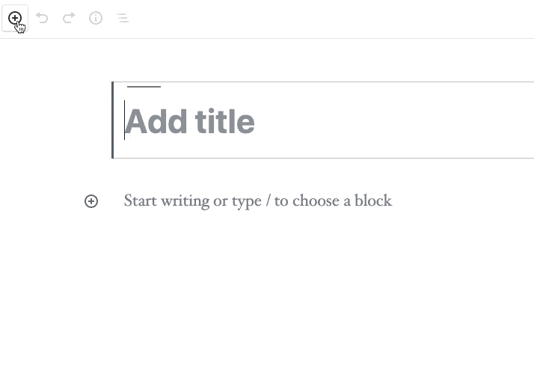Open the document details (i) popover
This screenshot has width=534, height=392.
click(x=96, y=18)
